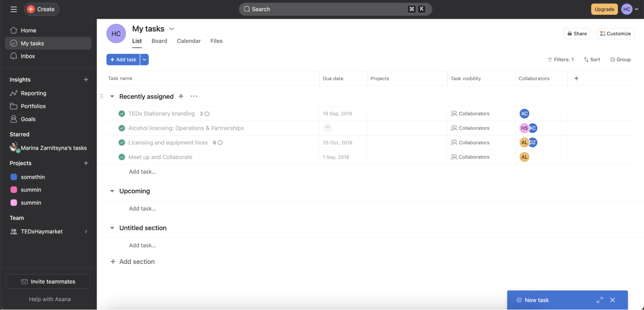The width and height of the screenshot is (644, 310).
Task: Open Filters: 1 menu
Action: click(561, 60)
